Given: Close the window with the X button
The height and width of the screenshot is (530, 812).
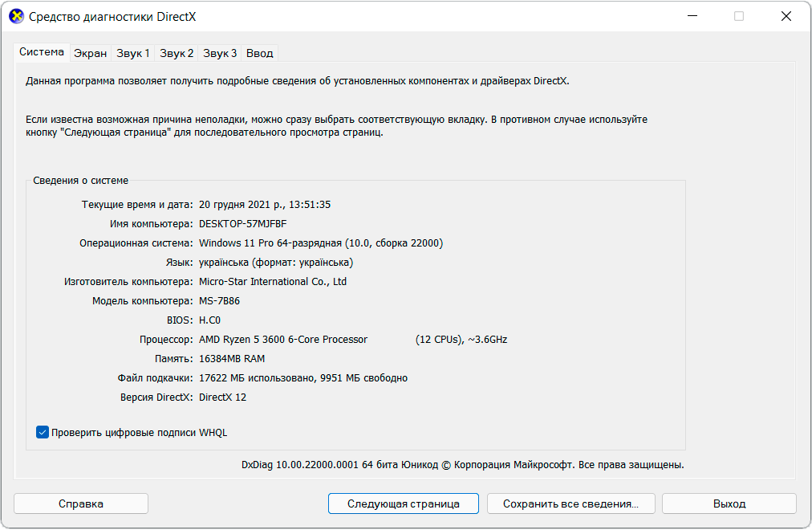Looking at the screenshot, I should tap(786, 16).
